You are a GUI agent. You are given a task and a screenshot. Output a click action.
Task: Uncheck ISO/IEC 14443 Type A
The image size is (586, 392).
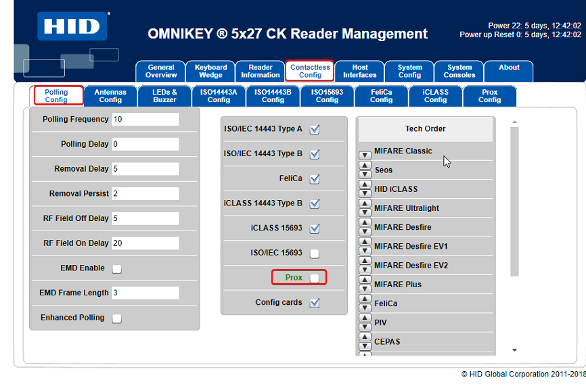[315, 130]
